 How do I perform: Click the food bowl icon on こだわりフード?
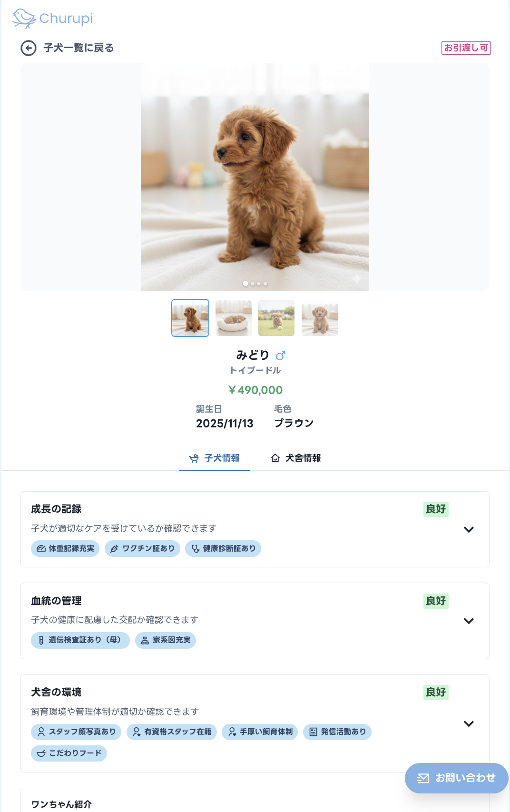click(x=40, y=753)
